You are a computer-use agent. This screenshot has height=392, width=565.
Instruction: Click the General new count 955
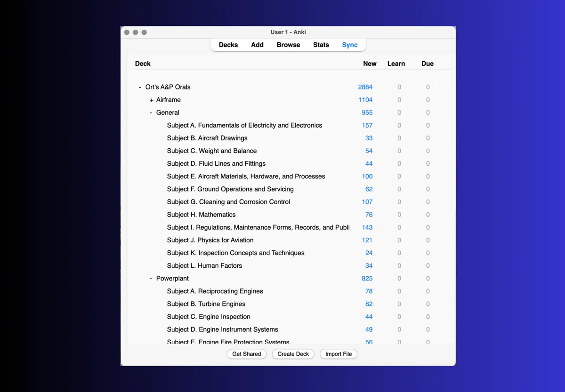(x=367, y=112)
